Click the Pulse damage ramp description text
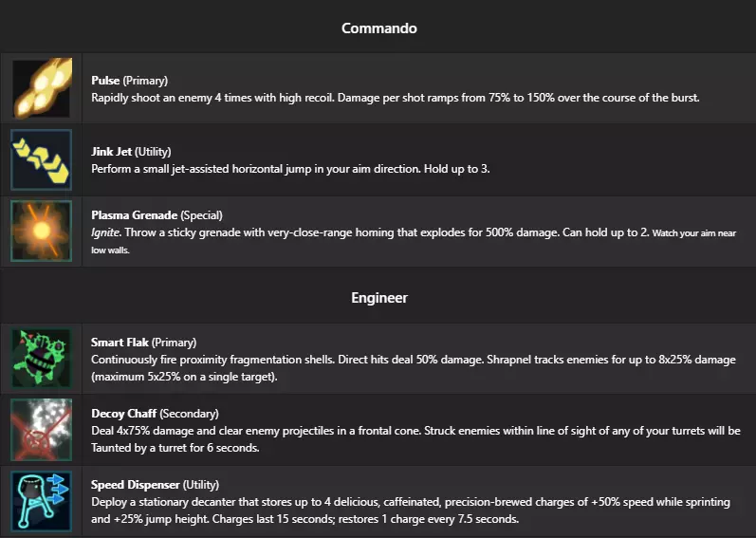Screen dimensions: 756x538 pos(395,98)
